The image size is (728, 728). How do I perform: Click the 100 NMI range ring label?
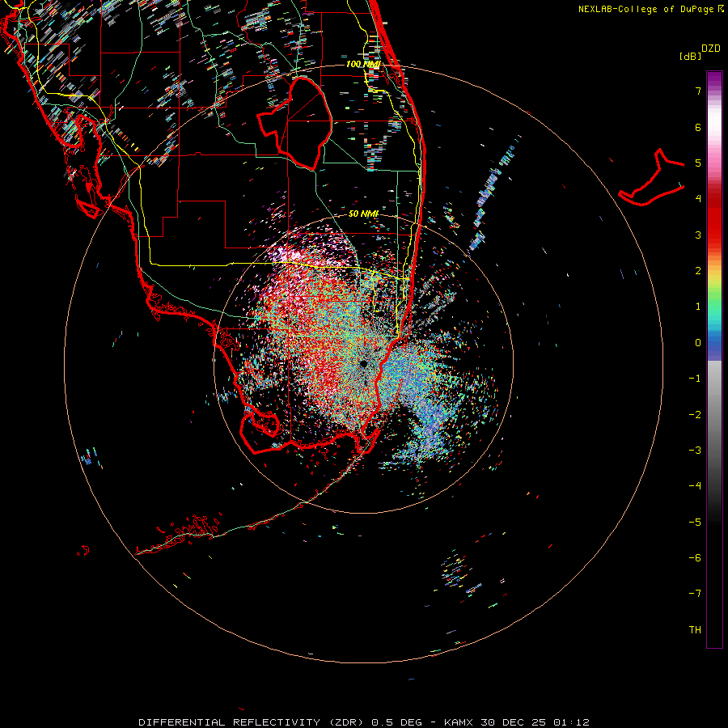[363, 64]
